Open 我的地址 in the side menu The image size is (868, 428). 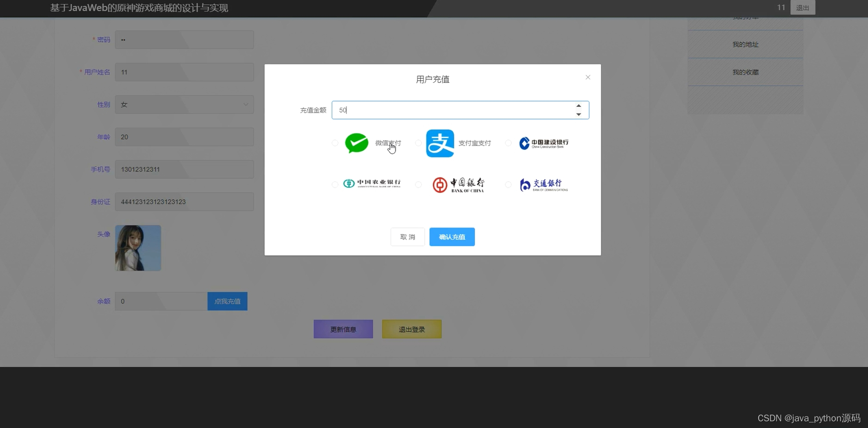(x=745, y=45)
